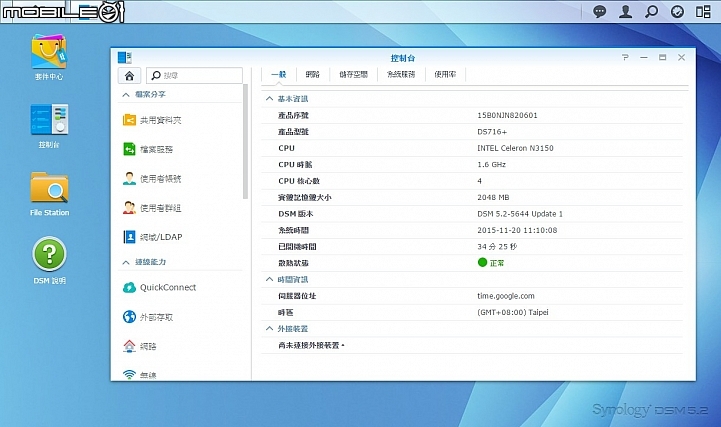Click the clock speed value 1.6 GHz
The width and height of the screenshot is (721, 427).
point(491,165)
